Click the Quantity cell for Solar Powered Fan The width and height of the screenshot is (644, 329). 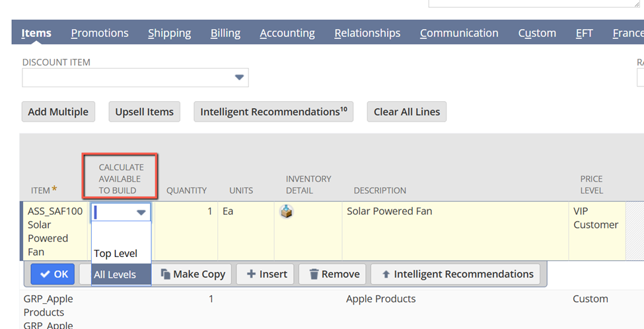187,212
